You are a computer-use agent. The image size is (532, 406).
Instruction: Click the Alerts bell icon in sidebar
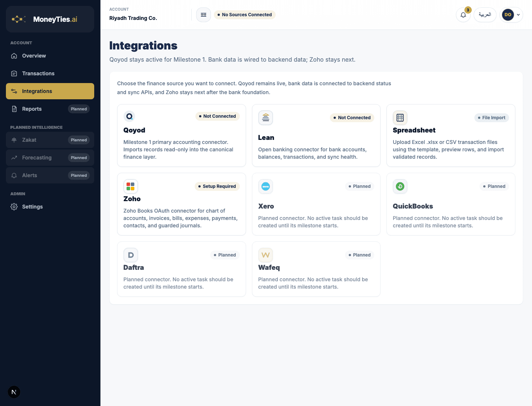[14, 175]
